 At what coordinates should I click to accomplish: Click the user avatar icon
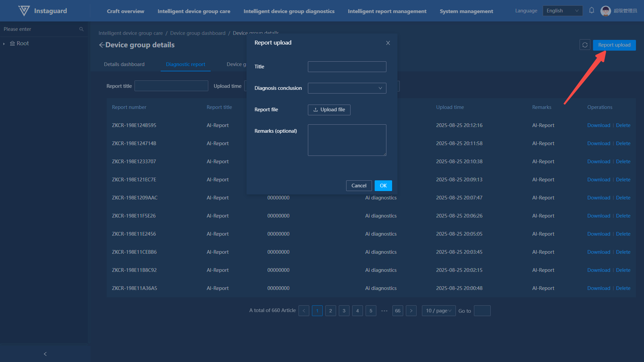[605, 11]
